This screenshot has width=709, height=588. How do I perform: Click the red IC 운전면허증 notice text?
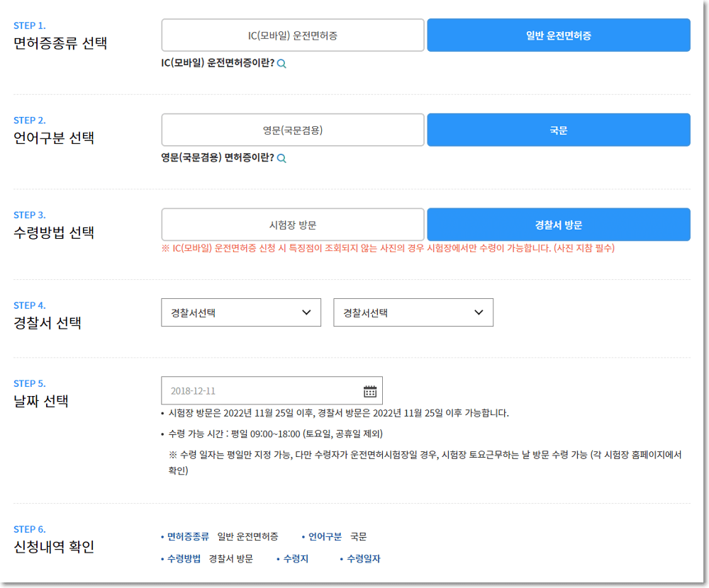388,249
